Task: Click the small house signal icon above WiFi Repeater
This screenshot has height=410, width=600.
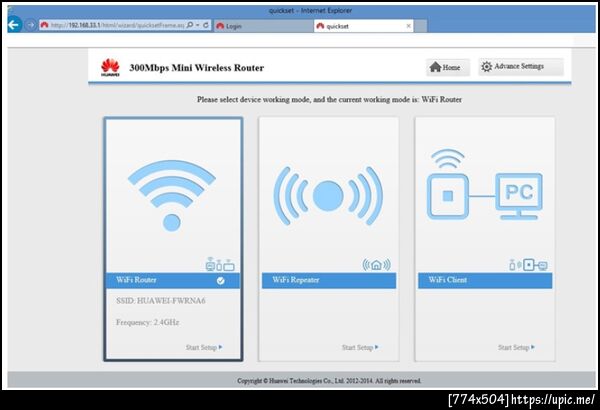Action: point(377,264)
